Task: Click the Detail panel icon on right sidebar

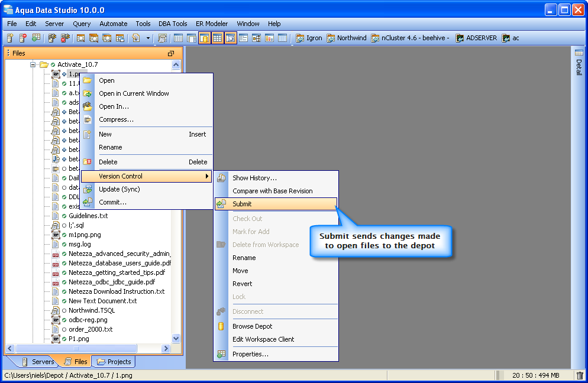Action: [579, 53]
